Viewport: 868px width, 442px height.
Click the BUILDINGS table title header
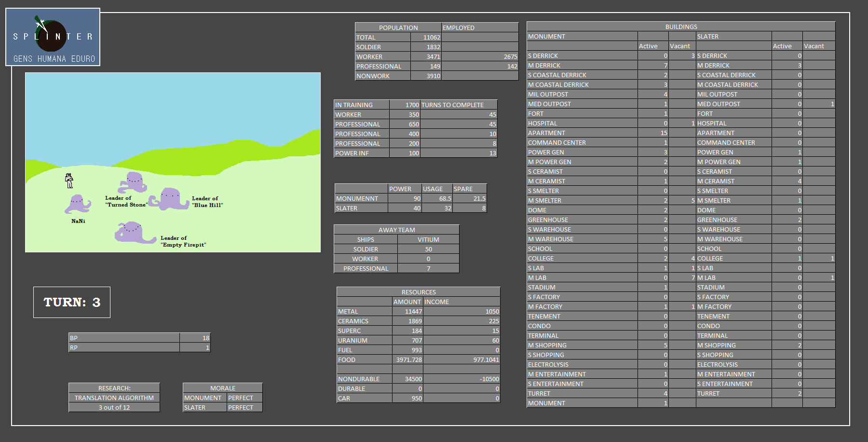681,27
